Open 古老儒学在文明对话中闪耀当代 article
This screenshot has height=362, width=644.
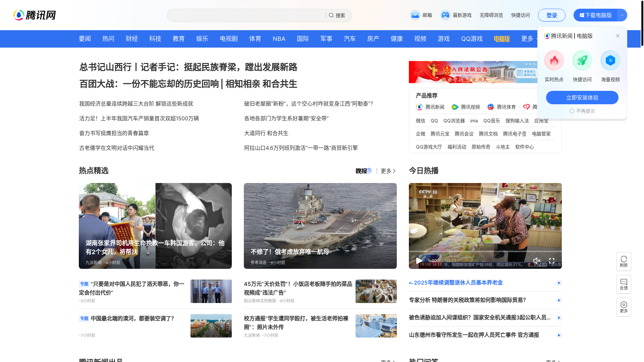coord(117,148)
